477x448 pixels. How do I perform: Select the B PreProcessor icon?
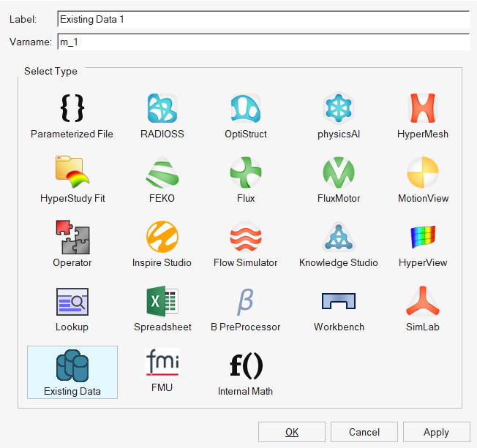(245, 302)
